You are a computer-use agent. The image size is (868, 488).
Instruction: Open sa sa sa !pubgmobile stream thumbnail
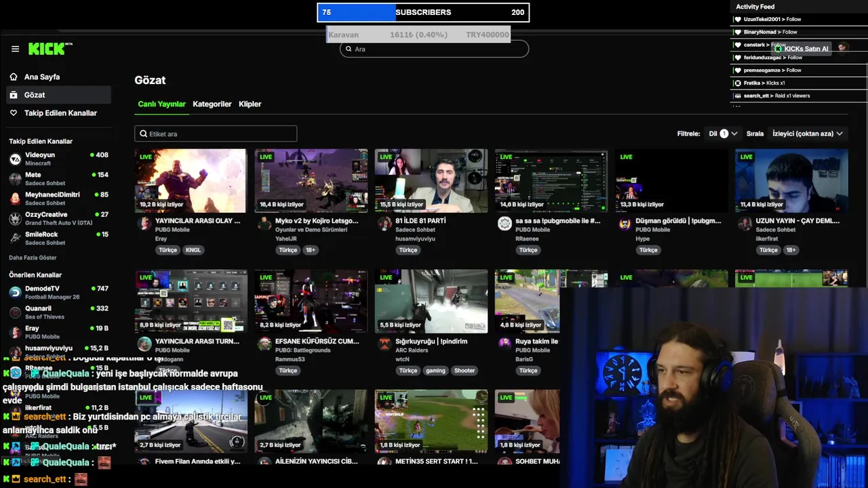tap(551, 181)
